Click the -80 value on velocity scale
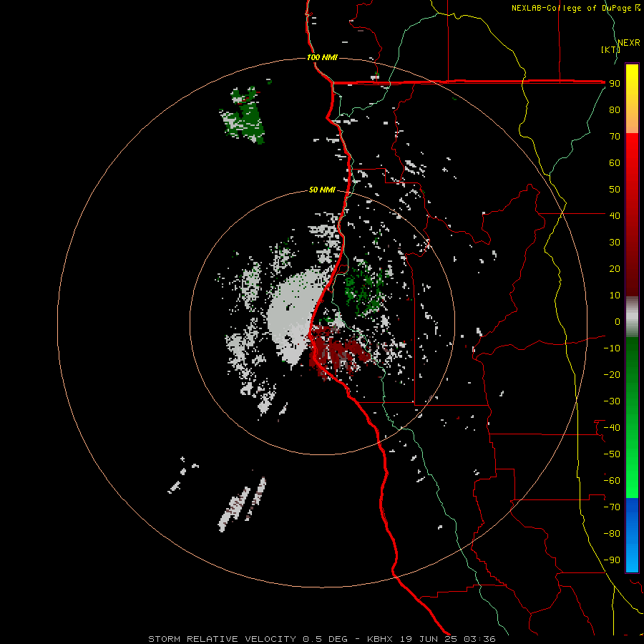 [x=612, y=534]
